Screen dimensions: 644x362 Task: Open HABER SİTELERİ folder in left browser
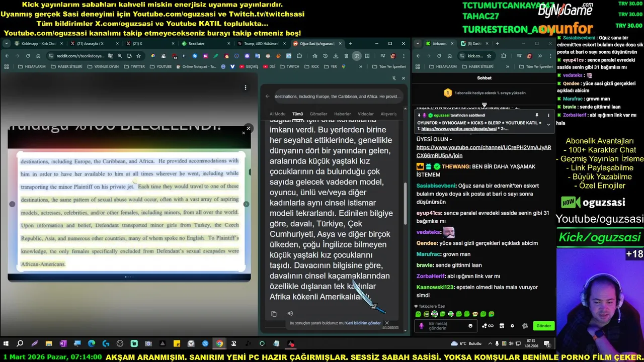click(x=66, y=66)
